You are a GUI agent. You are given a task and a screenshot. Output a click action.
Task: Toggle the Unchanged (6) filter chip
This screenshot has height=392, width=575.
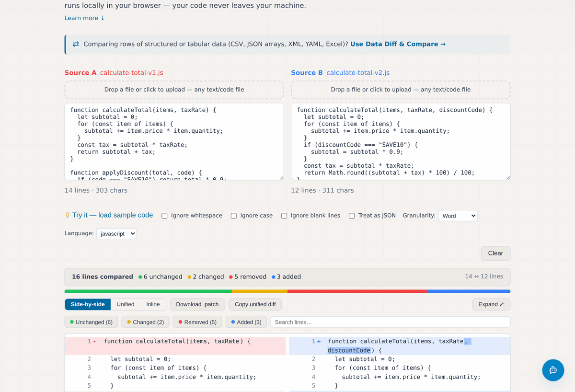point(91,322)
